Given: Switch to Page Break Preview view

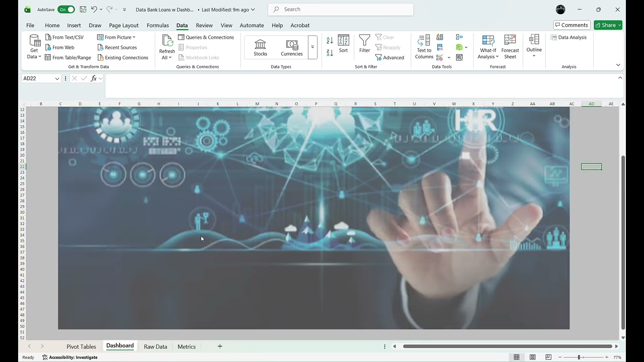Looking at the screenshot, I should [x=548, y=357].
